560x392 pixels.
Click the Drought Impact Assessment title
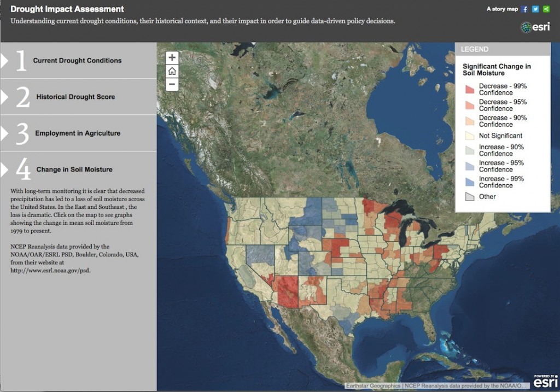[x=67, y=9]
